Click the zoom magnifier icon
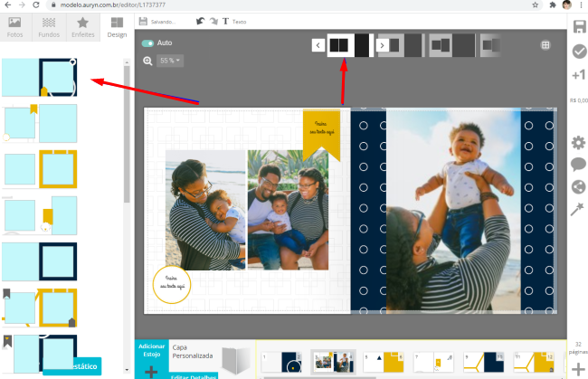Image resolution: width=588 pixels, height=379 pixels. coord(147,61)
